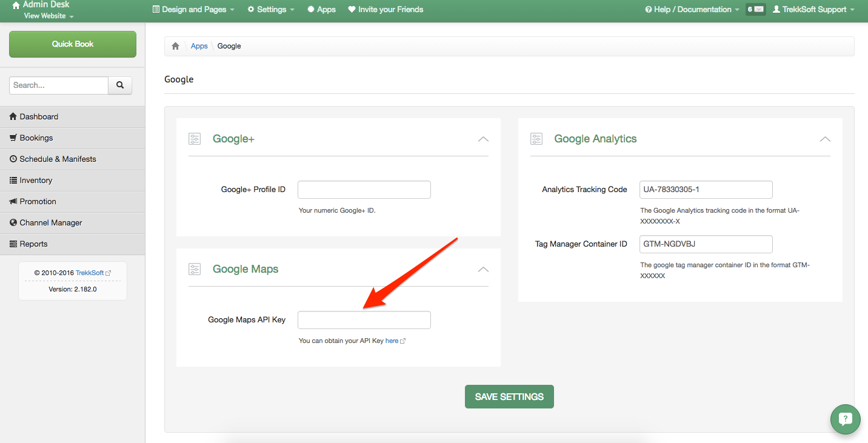Open the View Website dropdown

(x=48, y=16)
